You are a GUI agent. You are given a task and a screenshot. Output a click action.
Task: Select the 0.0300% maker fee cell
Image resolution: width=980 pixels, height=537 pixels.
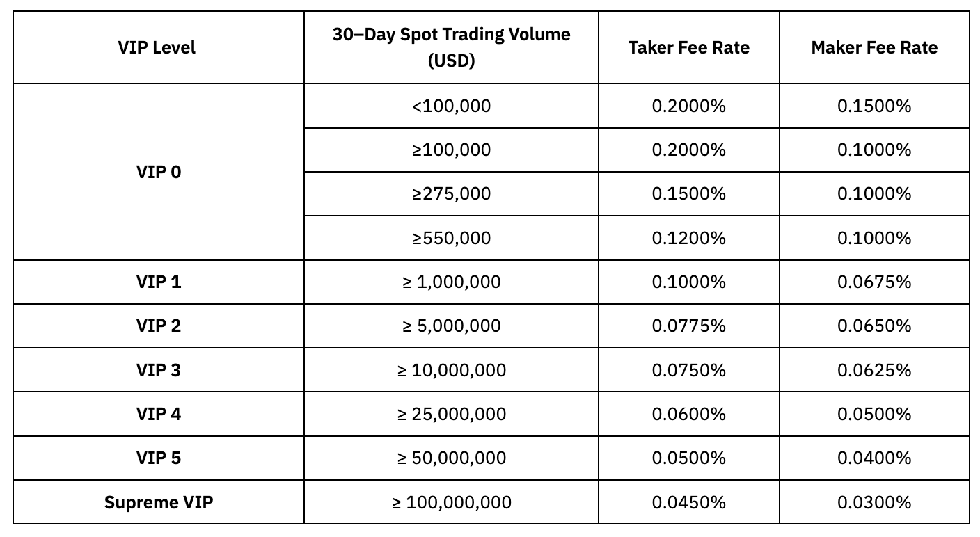coord(874,502)
